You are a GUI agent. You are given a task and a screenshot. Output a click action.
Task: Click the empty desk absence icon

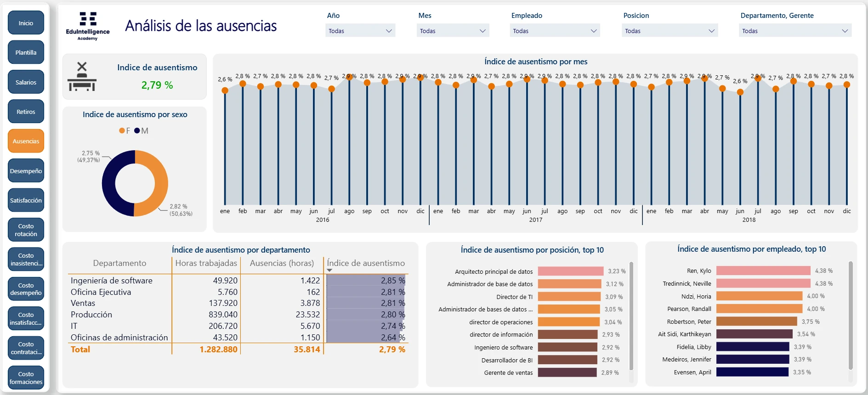[x=82, y=77]
